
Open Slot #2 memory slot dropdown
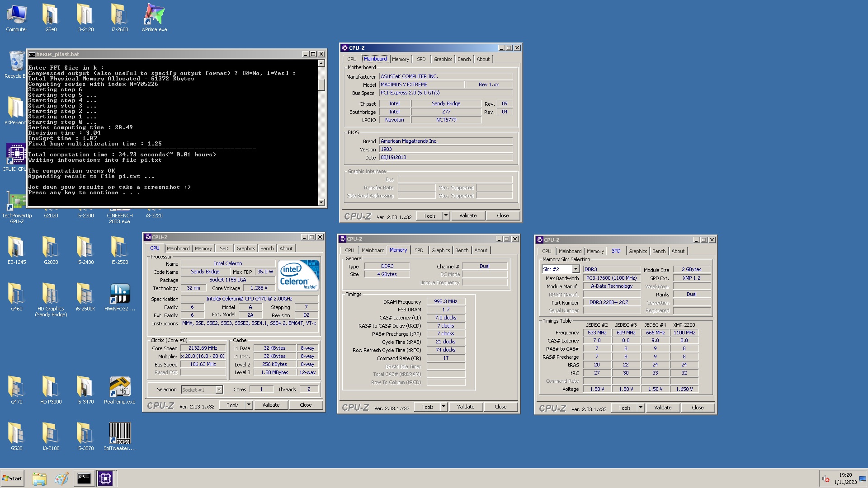tap(576, 269)
